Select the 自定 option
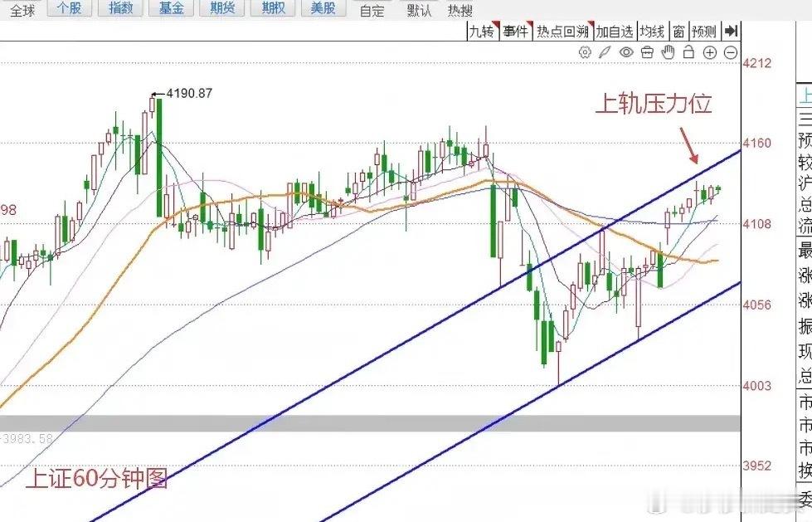This screenshot has width=812, height=522. point(372,10)
